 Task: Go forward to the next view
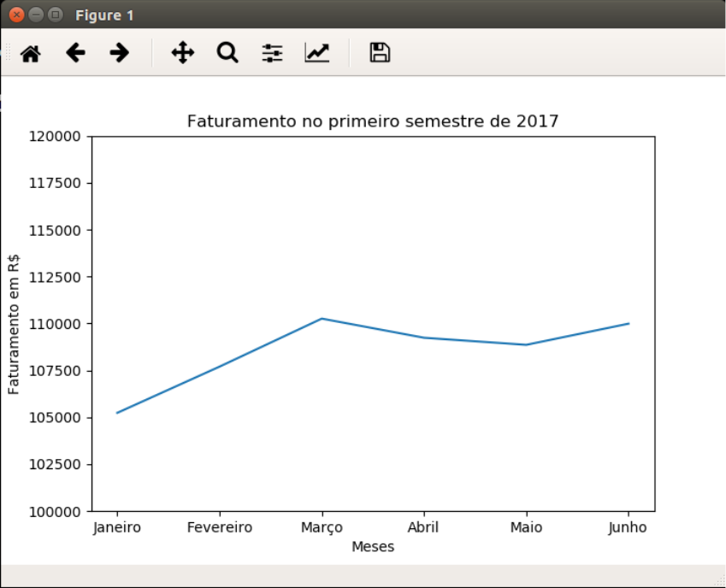[x=120, y=53]
